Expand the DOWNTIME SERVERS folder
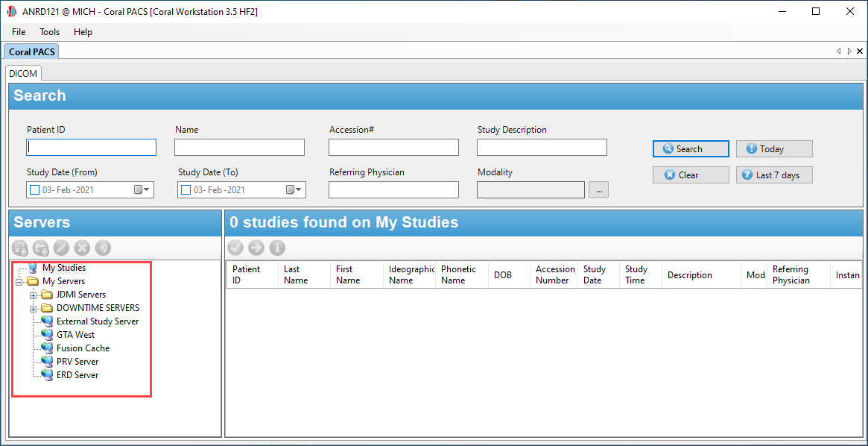This screenshot has height=446, width=868. pos(34,308)
